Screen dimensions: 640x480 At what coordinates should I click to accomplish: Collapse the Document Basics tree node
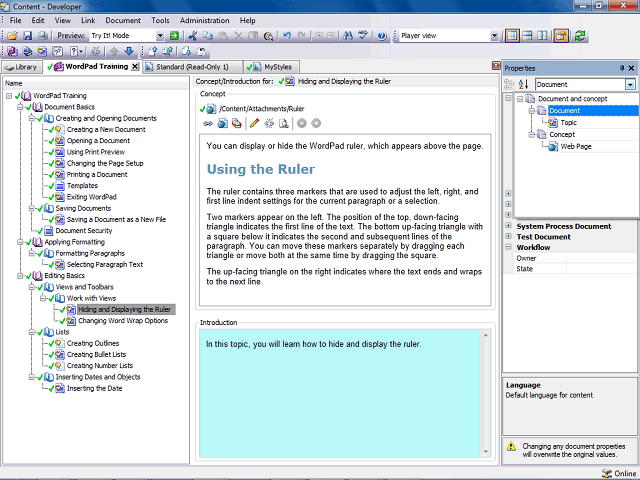tap(20, 107)
